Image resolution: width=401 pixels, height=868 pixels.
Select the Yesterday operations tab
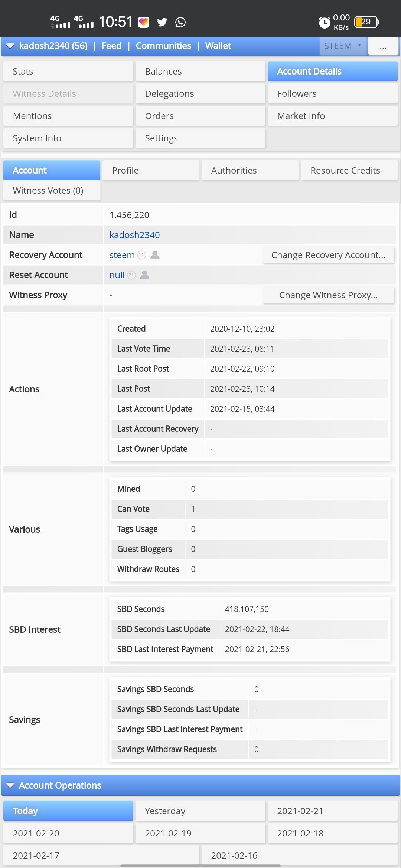[x=200, y=811]
